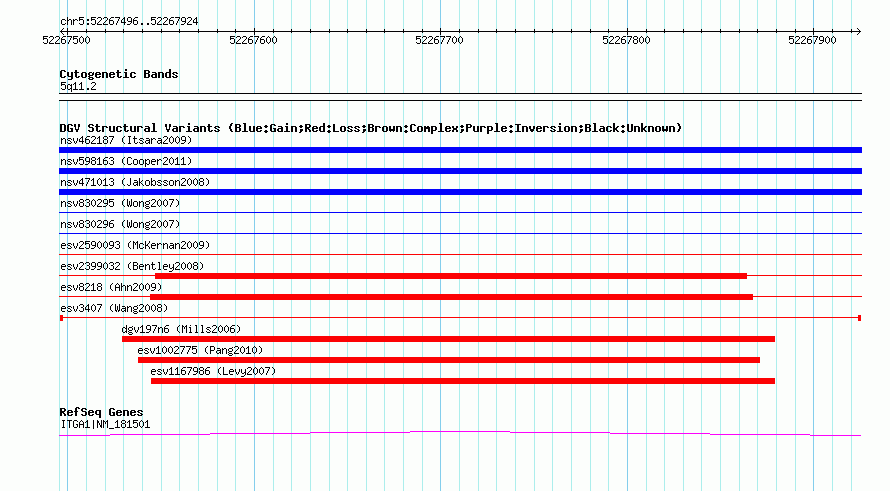
Task: Select the blue nsv462187 gain bar
Action: coord(460,150)
